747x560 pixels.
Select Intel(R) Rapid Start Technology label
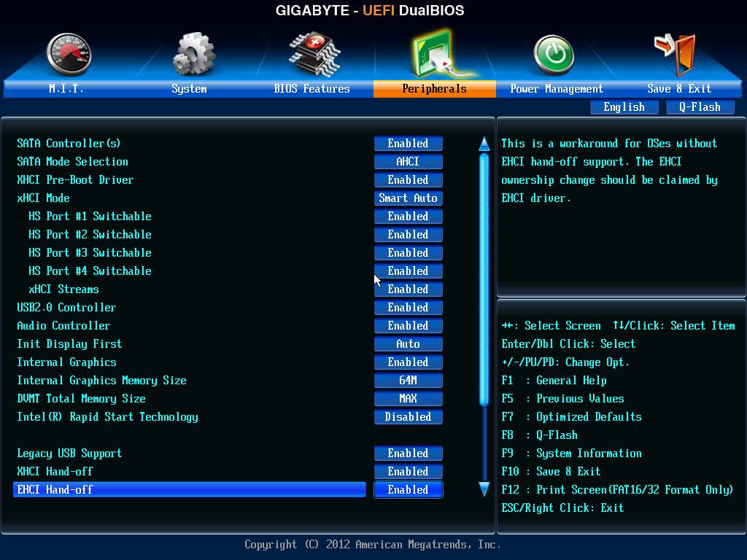[x=107, y=416]
